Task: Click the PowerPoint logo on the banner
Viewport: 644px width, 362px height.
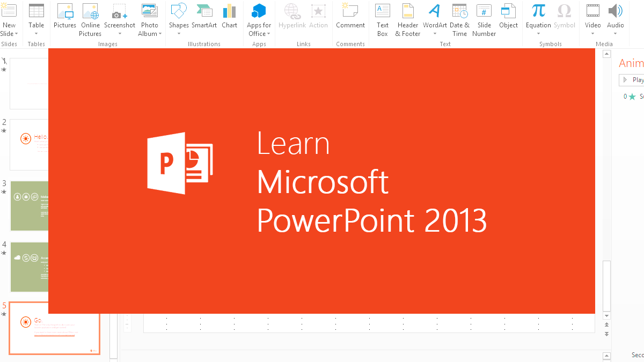Action: 180,163
